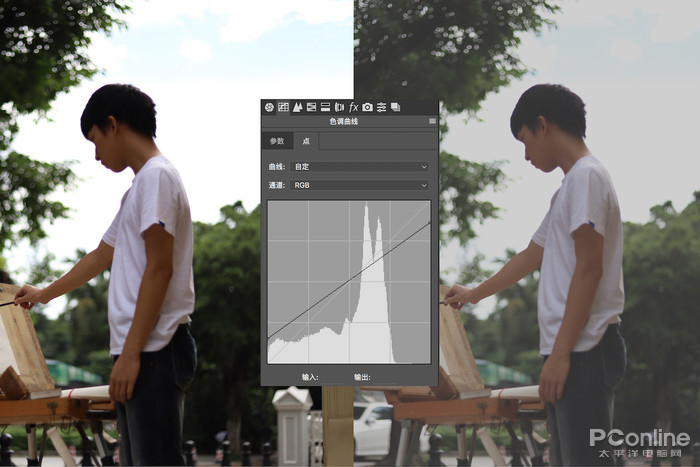The width and height of the screenshot is (700, 467).
Task: Expand the 曲线 preset dropdown
Action: tap(360, 167)
